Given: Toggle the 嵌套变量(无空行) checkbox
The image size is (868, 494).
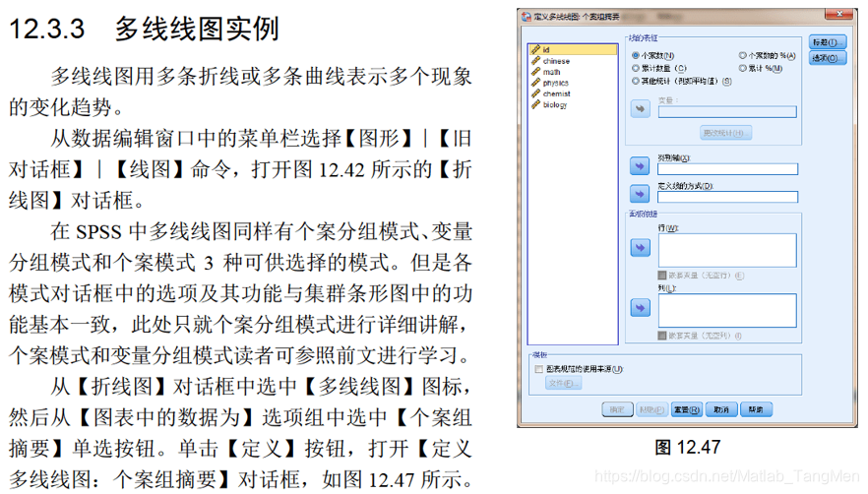Looking at the screenshot, I should click(662, 276).
